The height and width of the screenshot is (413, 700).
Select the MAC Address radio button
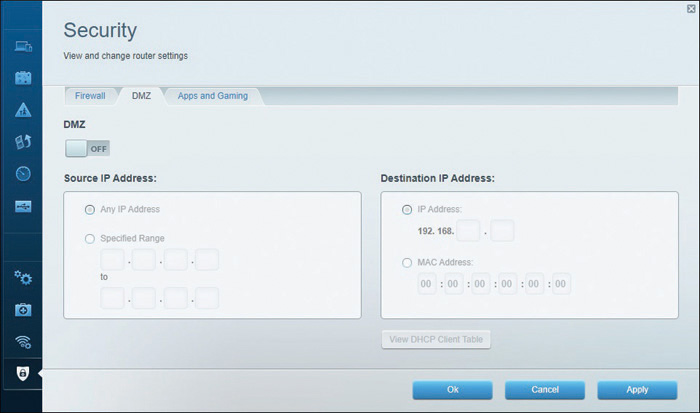coord(407,263)
